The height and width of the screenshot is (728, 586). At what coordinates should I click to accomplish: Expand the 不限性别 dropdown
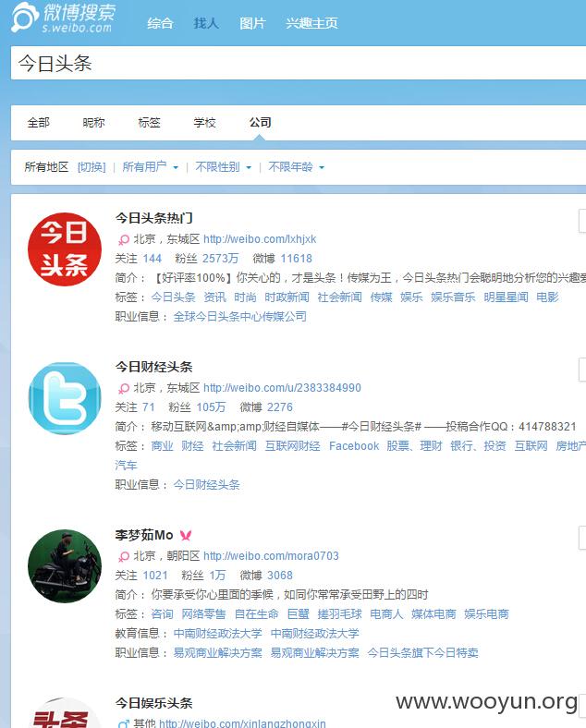click(224, 166)
